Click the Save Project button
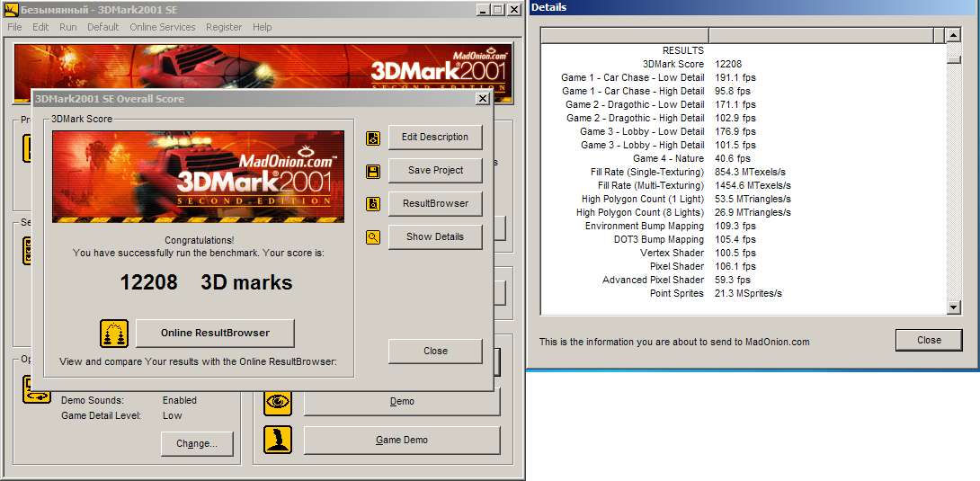980x481 pixels. 435,171
